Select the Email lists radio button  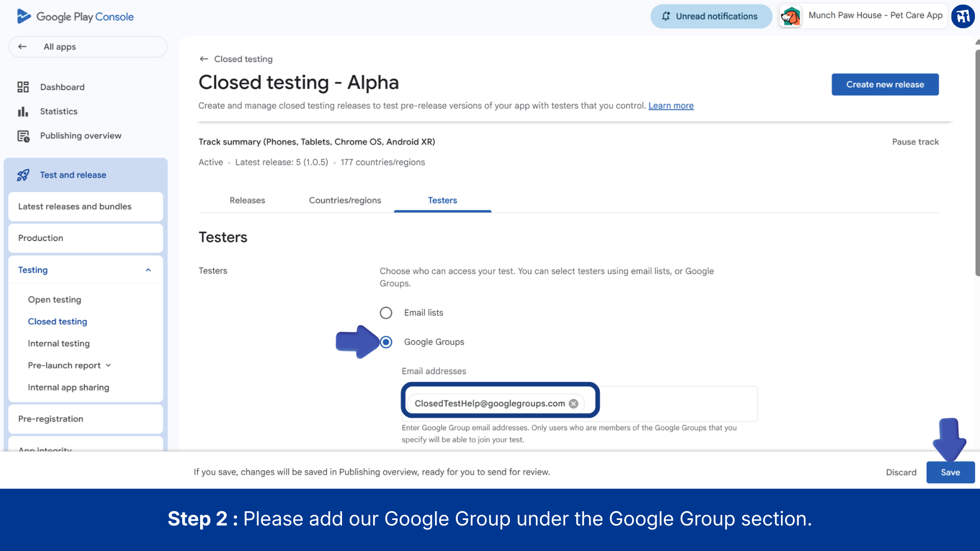point(386,313)
